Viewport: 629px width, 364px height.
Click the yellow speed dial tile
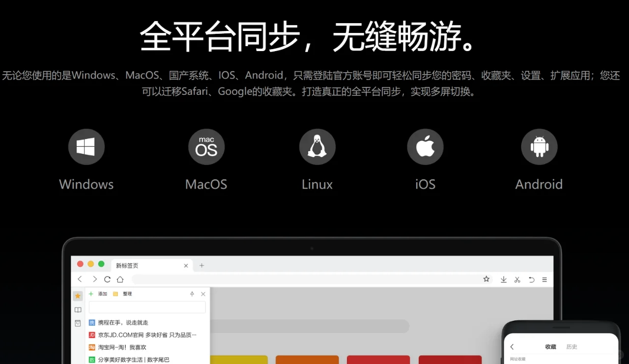[x=239, y=360]
